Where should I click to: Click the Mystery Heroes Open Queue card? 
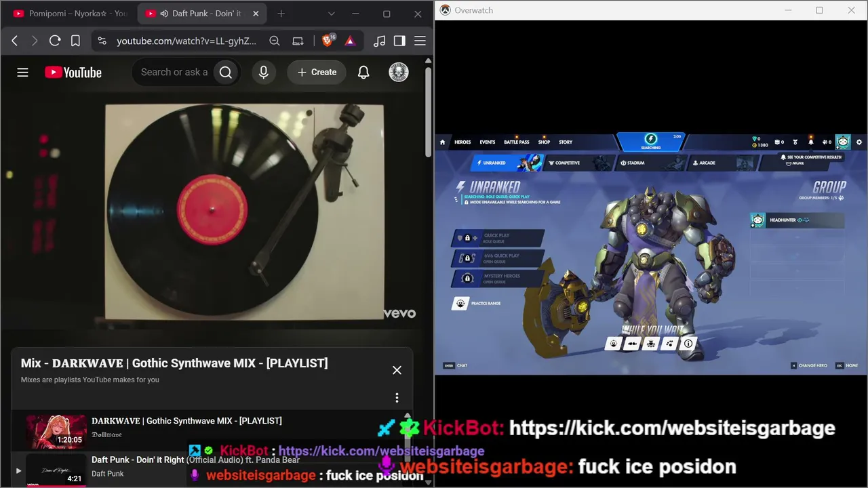498,279
